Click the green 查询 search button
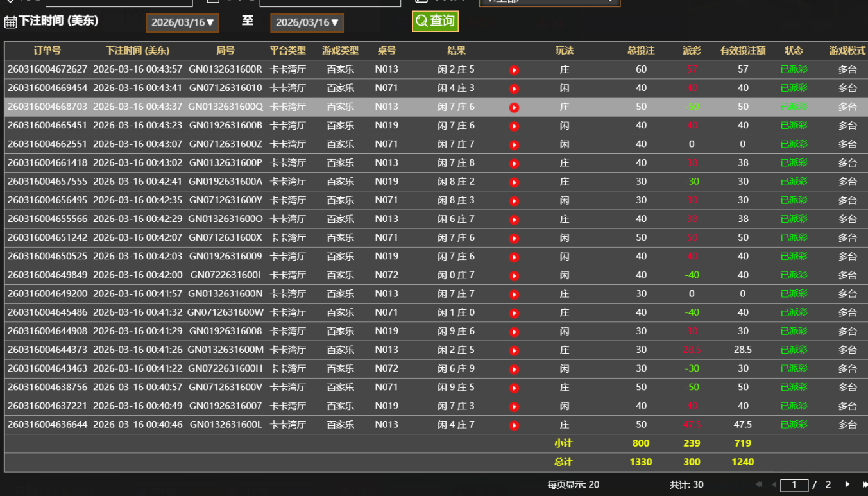Image resolution: width=868 pixels, height=496 pixels. [435, 21]
